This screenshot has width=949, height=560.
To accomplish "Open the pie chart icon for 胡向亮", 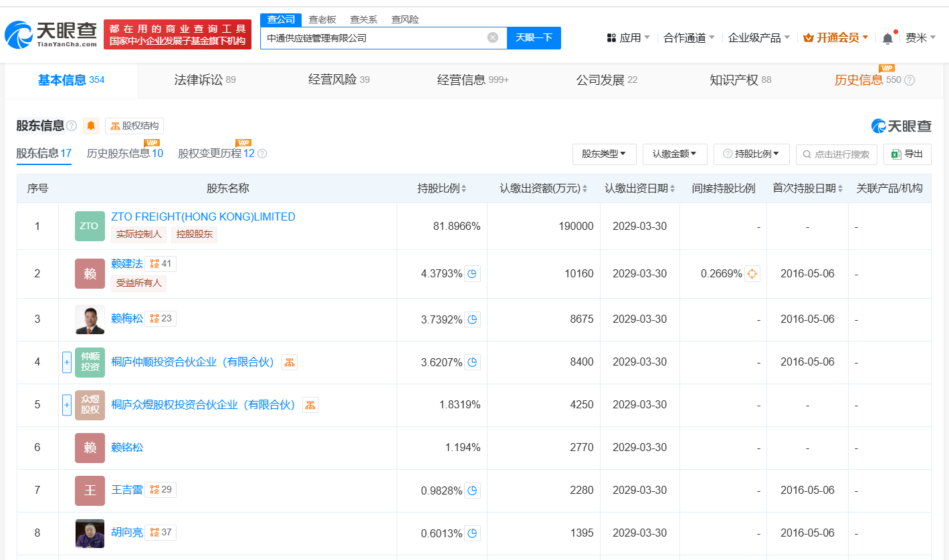I will (472, 533).
